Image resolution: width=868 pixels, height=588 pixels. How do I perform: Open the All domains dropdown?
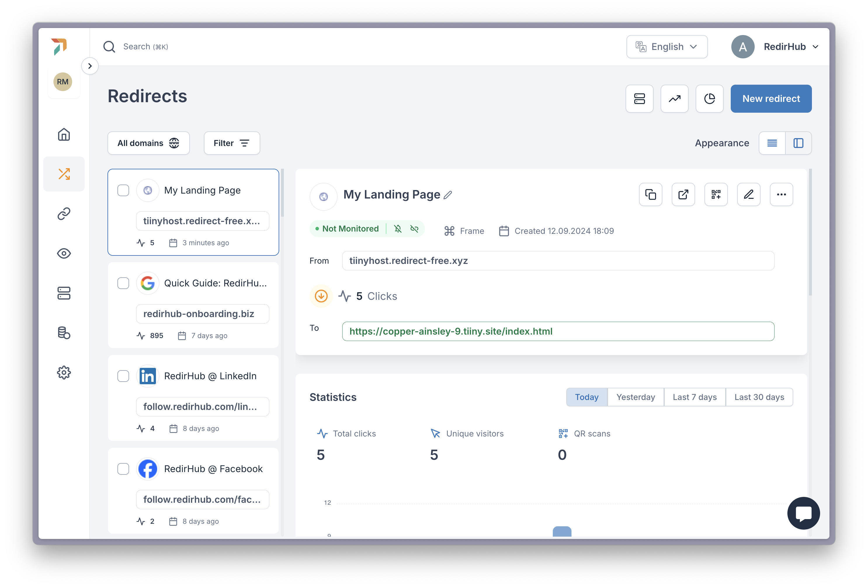[x=148, y=142]
